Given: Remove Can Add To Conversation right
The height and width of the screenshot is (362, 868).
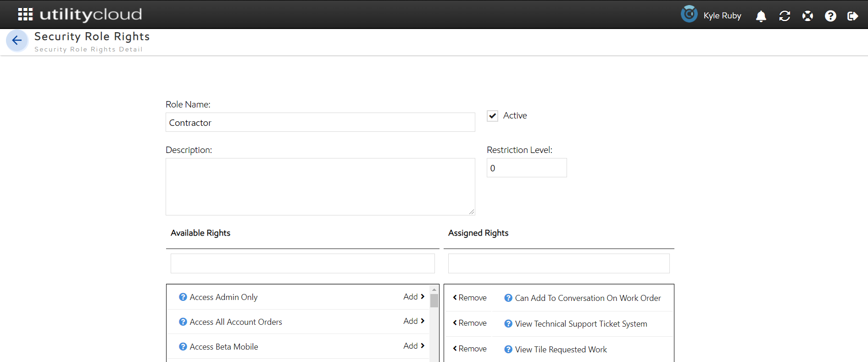Looking at the screenshot, I should [470, 298].
